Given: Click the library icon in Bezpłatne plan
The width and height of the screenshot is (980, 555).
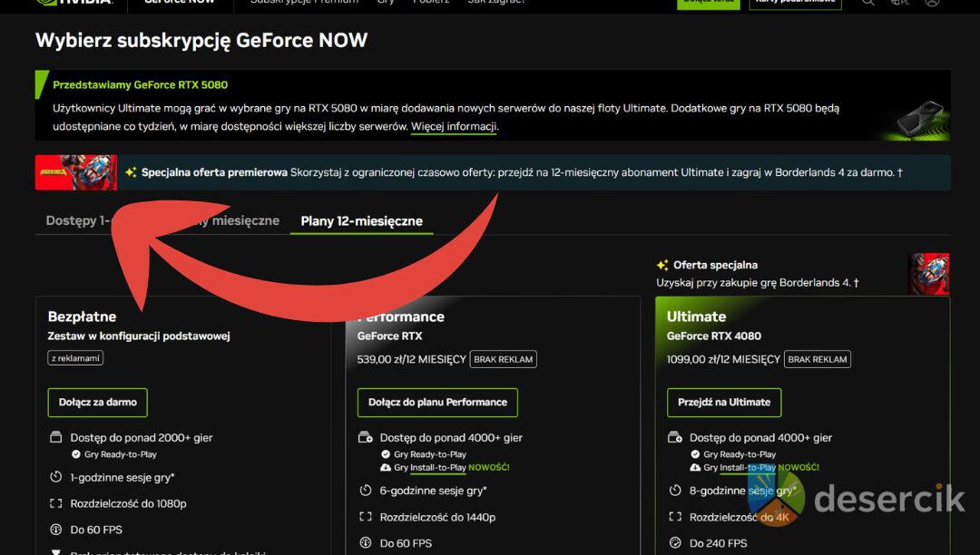Looking at the screenshot, I should [55, 437].
